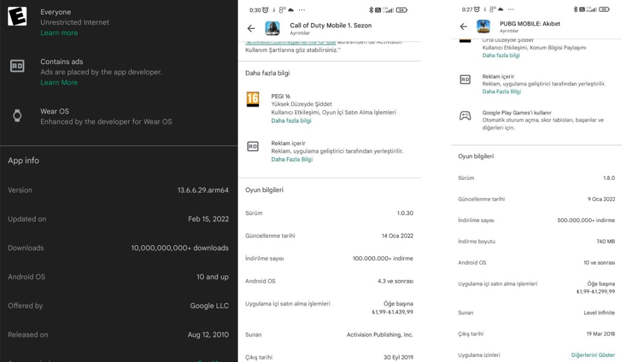Select the 4.3 ve sonrası Android value
The image size is (644, 362).
coord(395,281)
